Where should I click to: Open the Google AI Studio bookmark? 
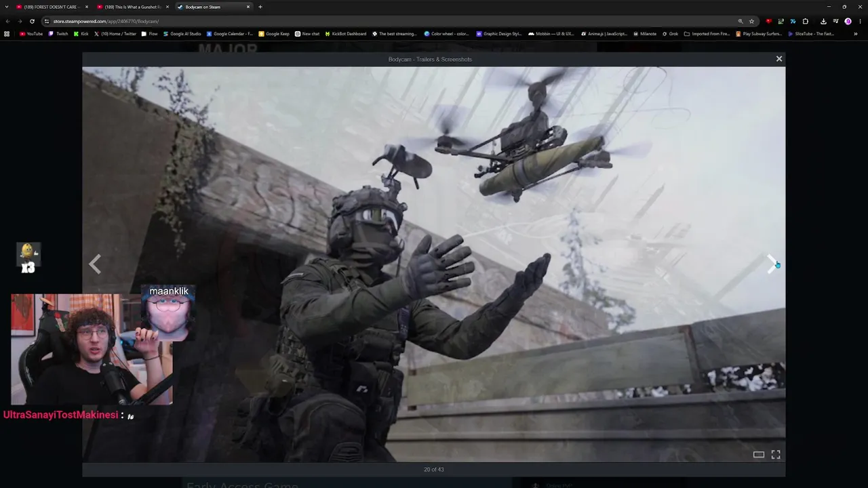tap(182, 34)
